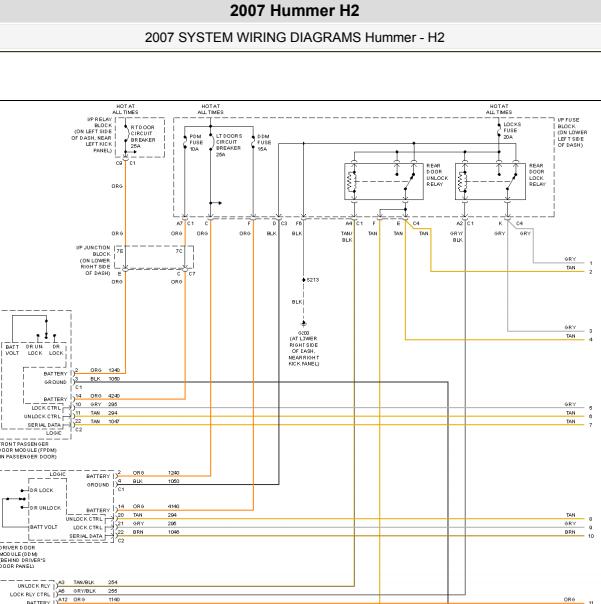
Task: Click circuit number 255 on the GRY/BLK wire
Action: pyautogui.click(x=113, y=591)
